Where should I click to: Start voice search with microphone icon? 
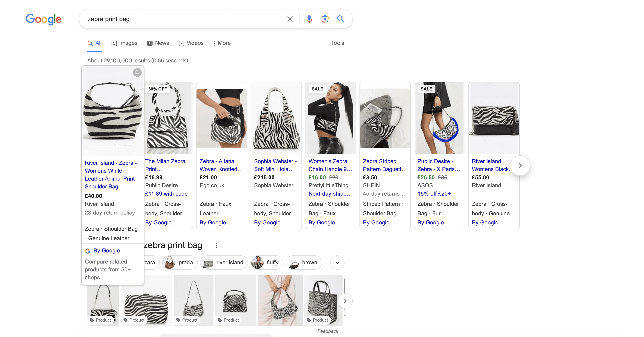pyautogui.click(x=309, y=19)
